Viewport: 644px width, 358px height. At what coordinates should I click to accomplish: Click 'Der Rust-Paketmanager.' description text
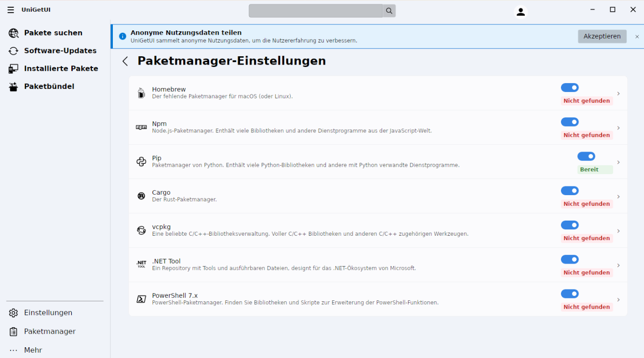point(184,200)
